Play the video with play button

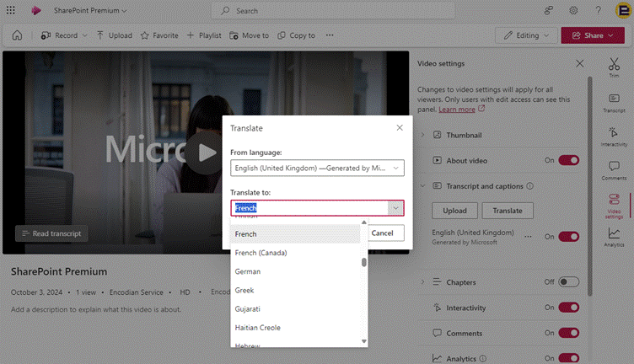[207, 152]
